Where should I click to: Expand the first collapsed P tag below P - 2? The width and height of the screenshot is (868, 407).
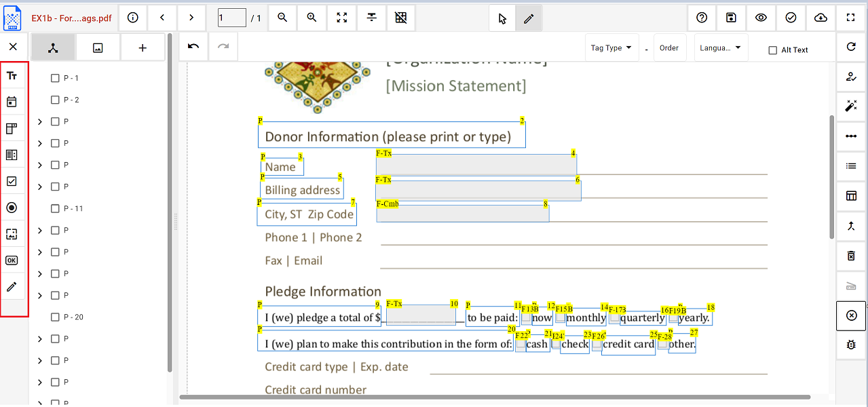(40, 121)
